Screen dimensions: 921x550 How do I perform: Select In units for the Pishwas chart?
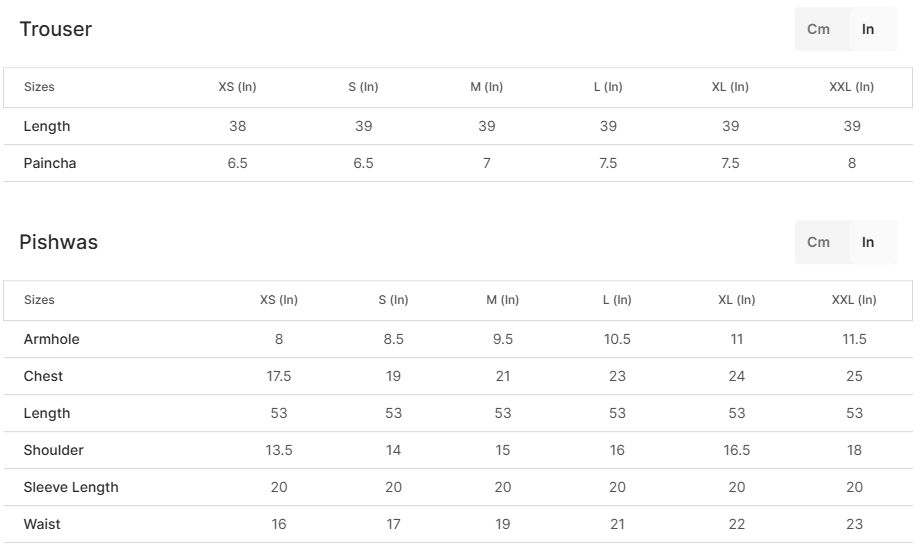coord(868,242)
